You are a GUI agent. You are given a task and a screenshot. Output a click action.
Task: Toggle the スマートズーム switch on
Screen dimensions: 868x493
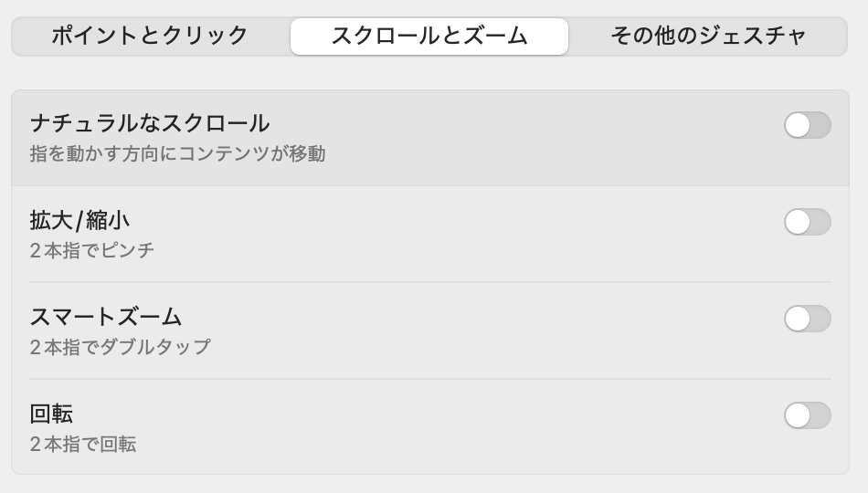tap(807, 319)
